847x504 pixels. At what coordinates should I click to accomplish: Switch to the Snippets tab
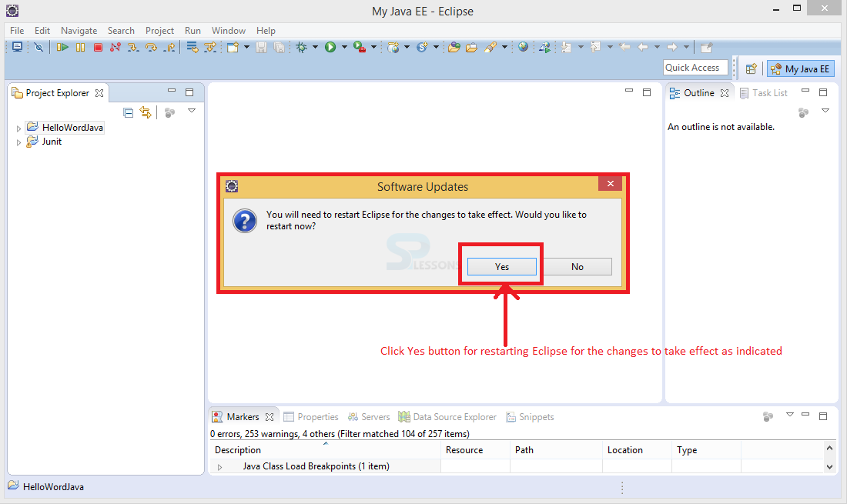[530, 416]
